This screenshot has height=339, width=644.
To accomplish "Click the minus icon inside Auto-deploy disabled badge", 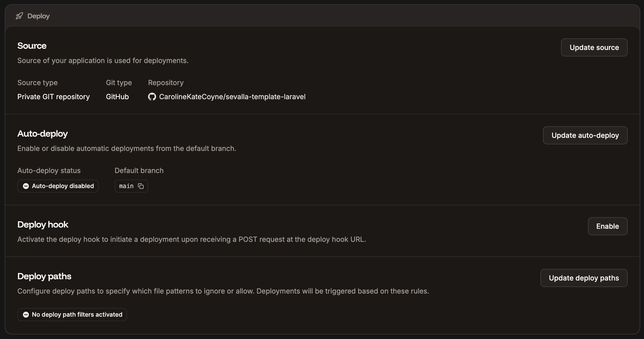I will (26, 186).
